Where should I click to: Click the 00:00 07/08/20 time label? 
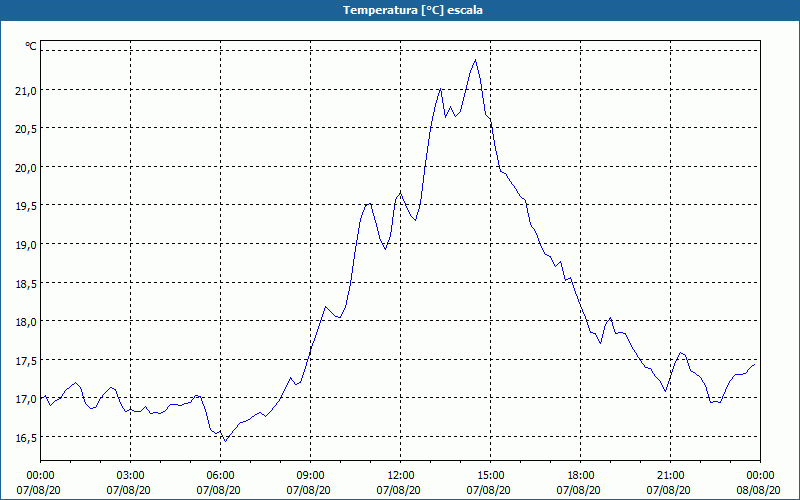coord(39,483)
